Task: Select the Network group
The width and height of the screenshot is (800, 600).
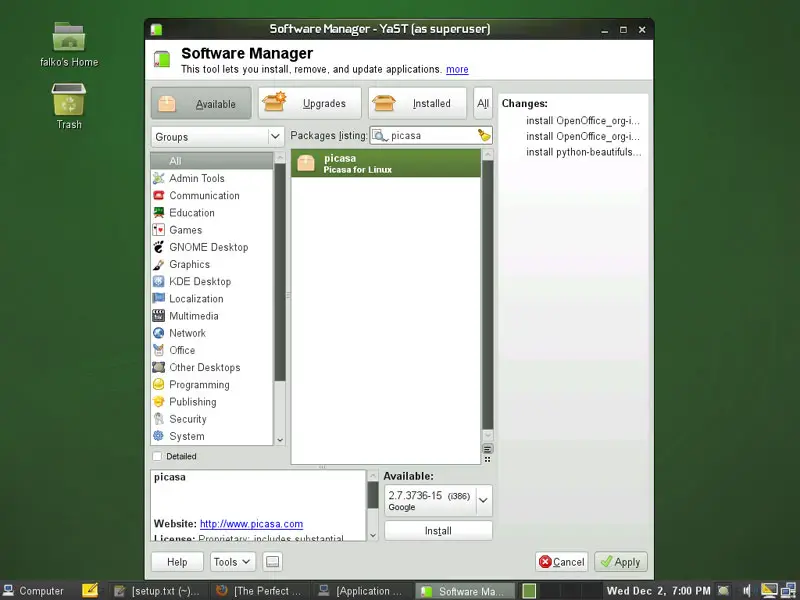Action: click(212, 333)
